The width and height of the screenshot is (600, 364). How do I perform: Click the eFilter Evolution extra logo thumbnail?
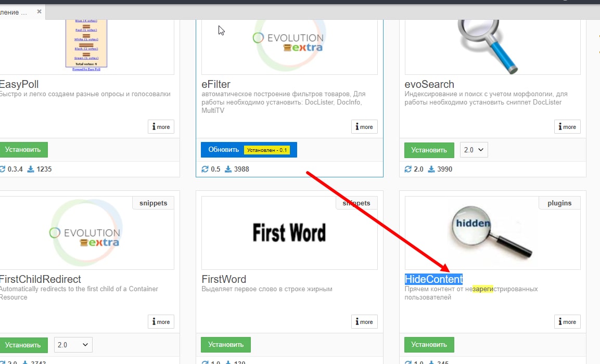tap(289, 45)
